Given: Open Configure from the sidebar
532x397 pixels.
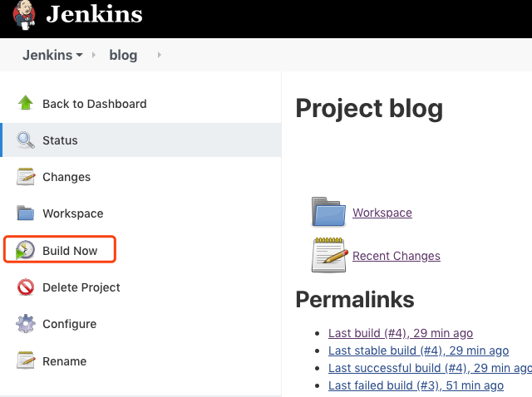Looking at the screenshot, I should (x=70, y=324).
